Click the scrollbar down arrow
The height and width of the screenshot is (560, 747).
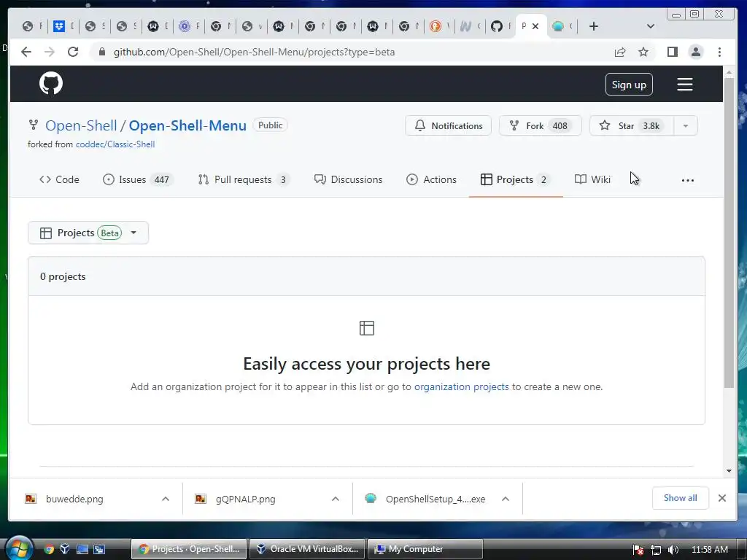[x=729, y=471]
